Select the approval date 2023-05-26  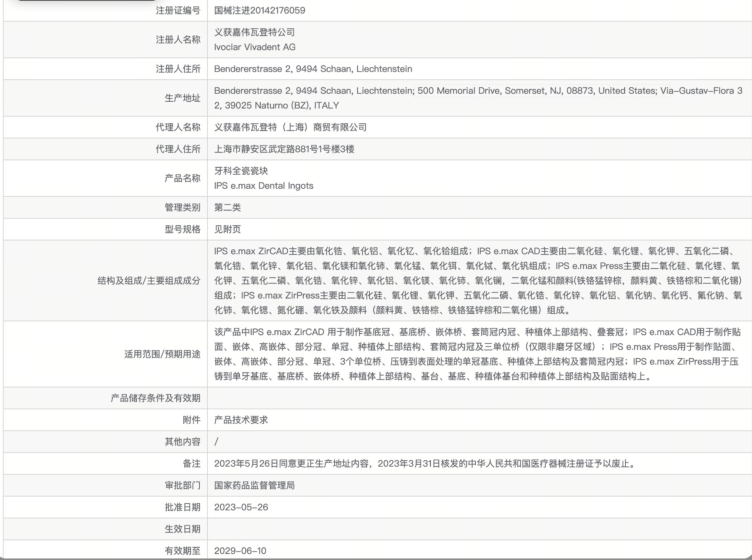(241, 507)
